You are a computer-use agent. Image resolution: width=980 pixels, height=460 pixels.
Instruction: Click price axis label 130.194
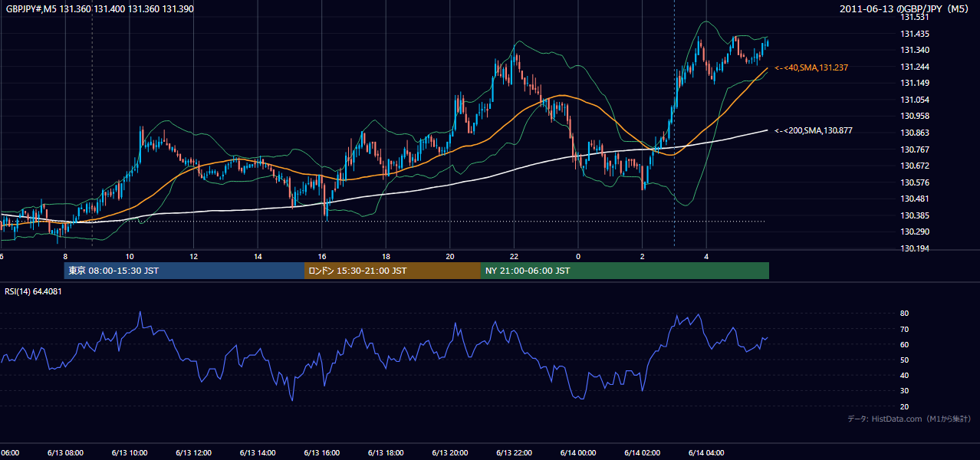click(x=914, y=248)
